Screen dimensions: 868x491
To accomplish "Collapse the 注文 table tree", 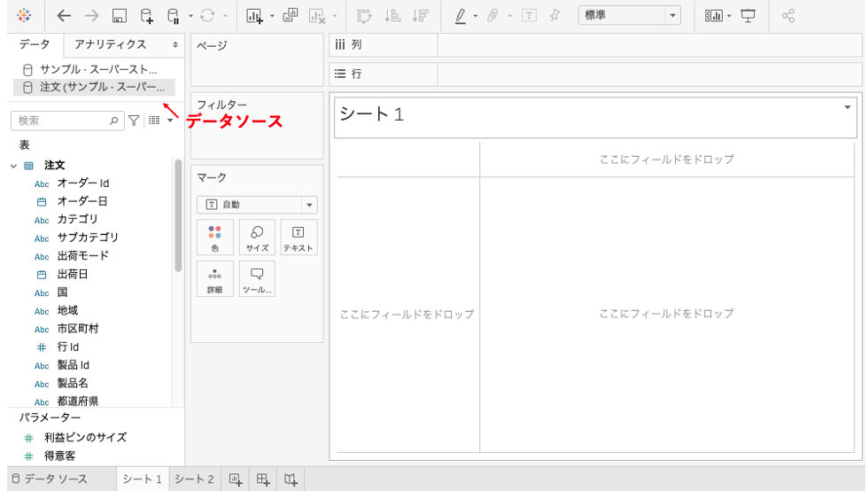I will [x=14, y=166].
